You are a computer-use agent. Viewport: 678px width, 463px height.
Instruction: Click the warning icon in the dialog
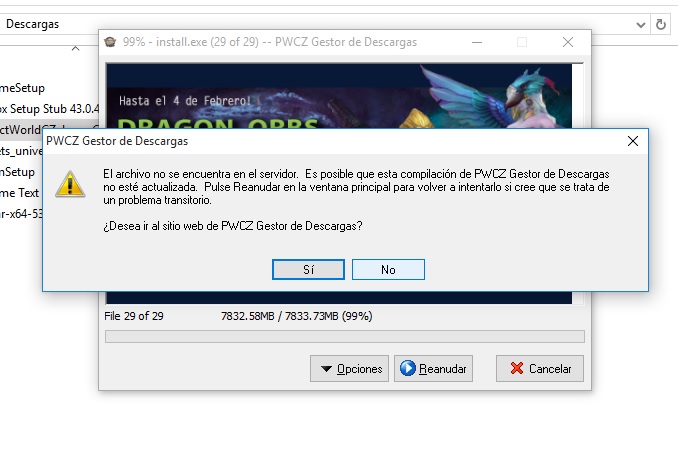(x=70, y=185)
